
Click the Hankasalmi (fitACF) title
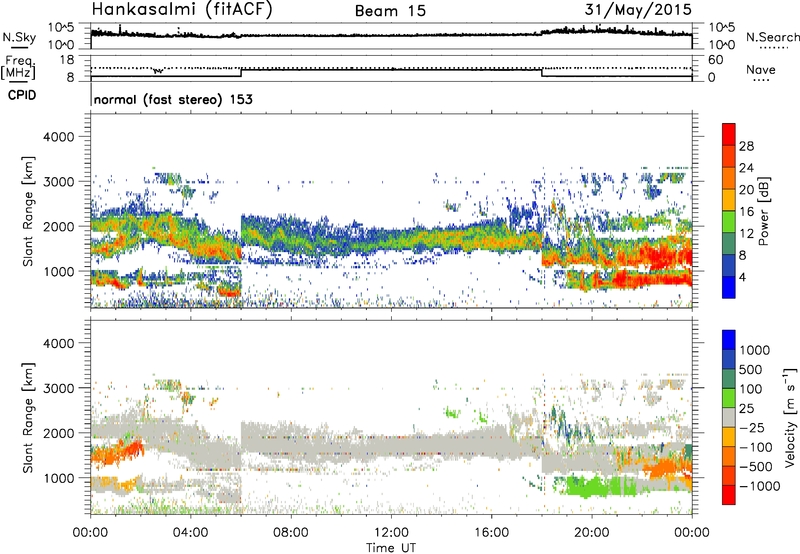(x=182, y=10)
